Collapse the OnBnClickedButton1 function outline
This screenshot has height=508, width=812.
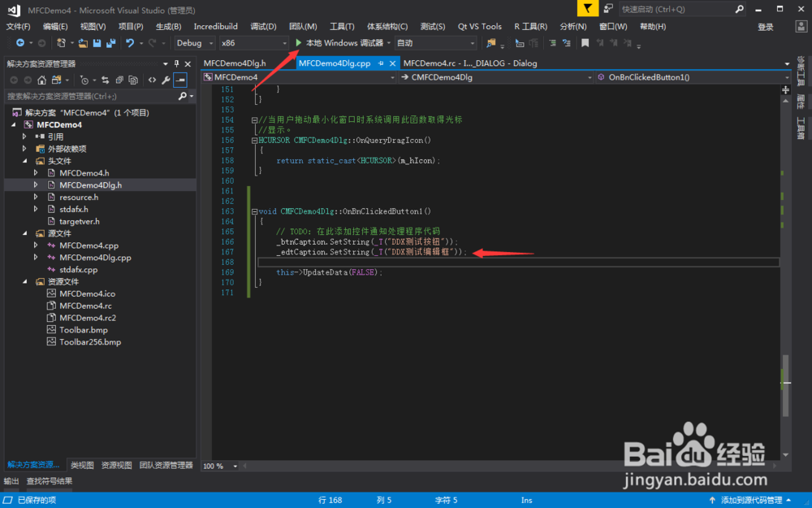click(254, 211)
